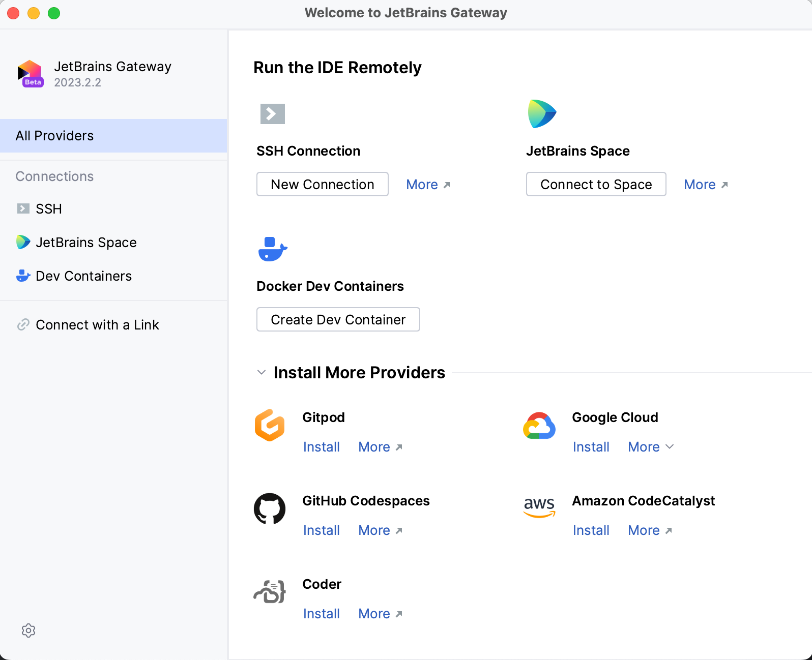Click the AWS logo for CodeCatalyst
The width and height of the screenshot is (812, 660).
(x=539, y=507)
